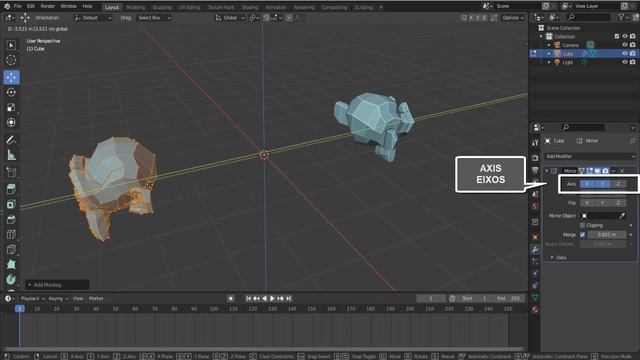
Task: Switch to the Modeling workspace tab
Action: click(x=136, y=7)
